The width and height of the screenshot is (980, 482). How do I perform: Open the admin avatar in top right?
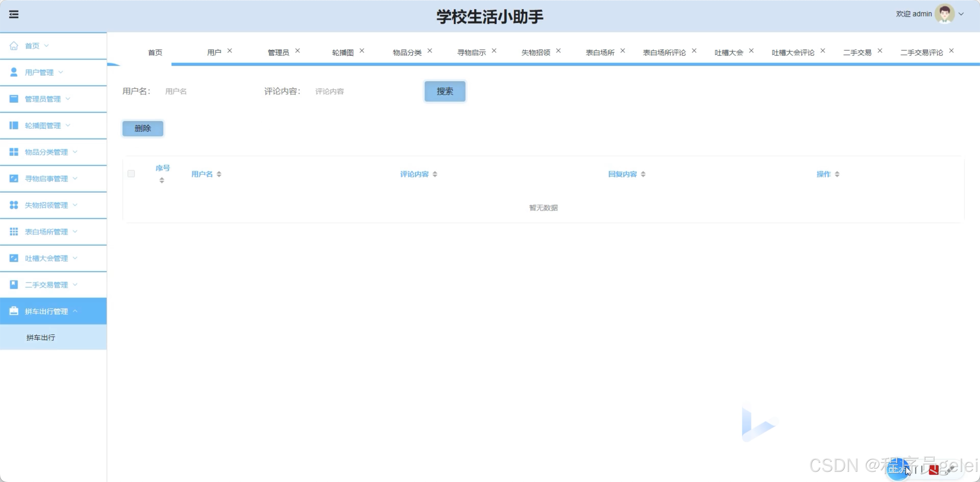coord(945,14)
